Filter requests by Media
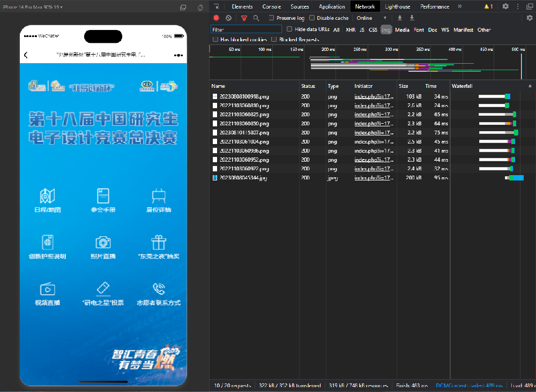 point(402,29)
